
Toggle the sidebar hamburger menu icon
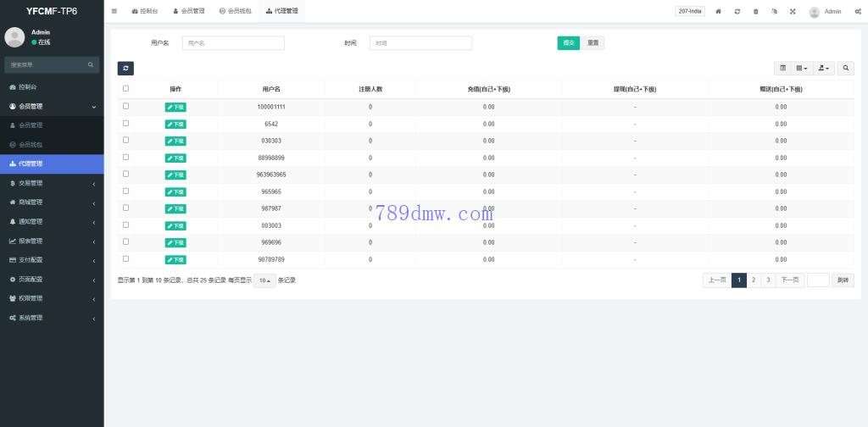(x=114, y=11)
